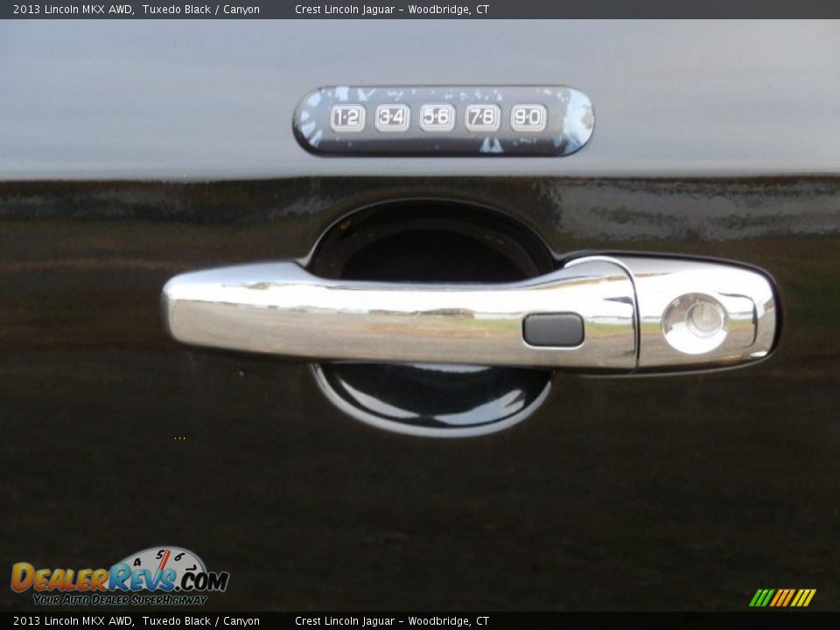
Task: Click 'Your Auto Dealer SuperHighway' tagline
Action: [120, 599]
